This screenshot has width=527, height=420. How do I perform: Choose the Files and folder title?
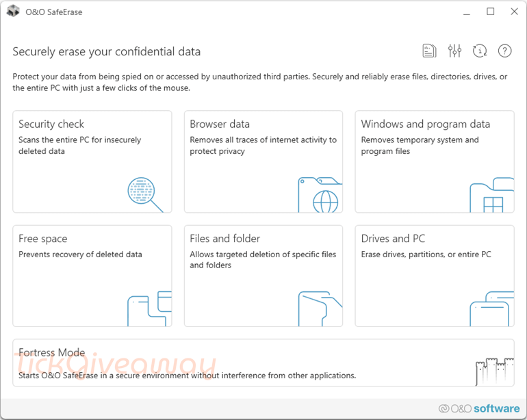pos(225,239)
